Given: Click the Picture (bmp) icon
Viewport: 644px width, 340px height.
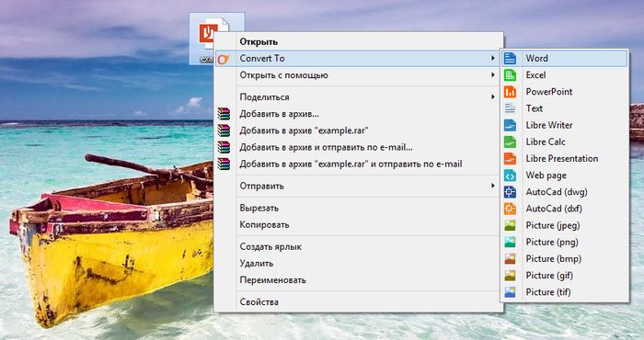Looking at the screenshot, I should (510, 259).
